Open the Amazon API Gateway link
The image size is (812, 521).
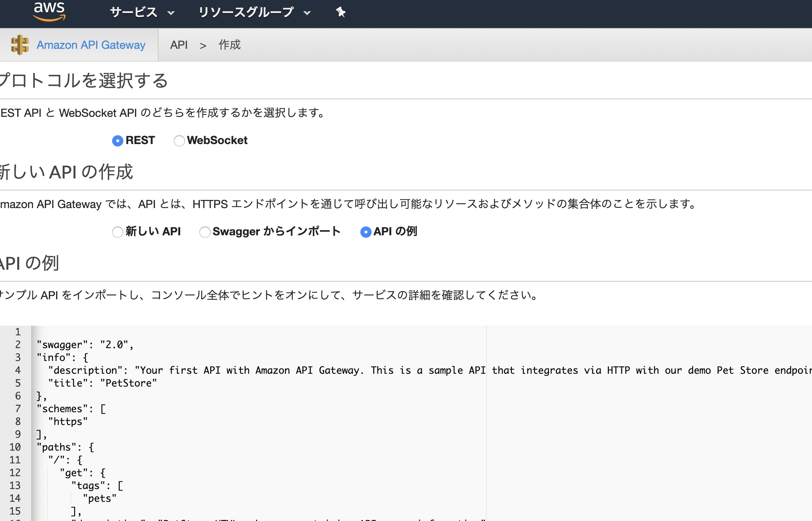point(91,45)
